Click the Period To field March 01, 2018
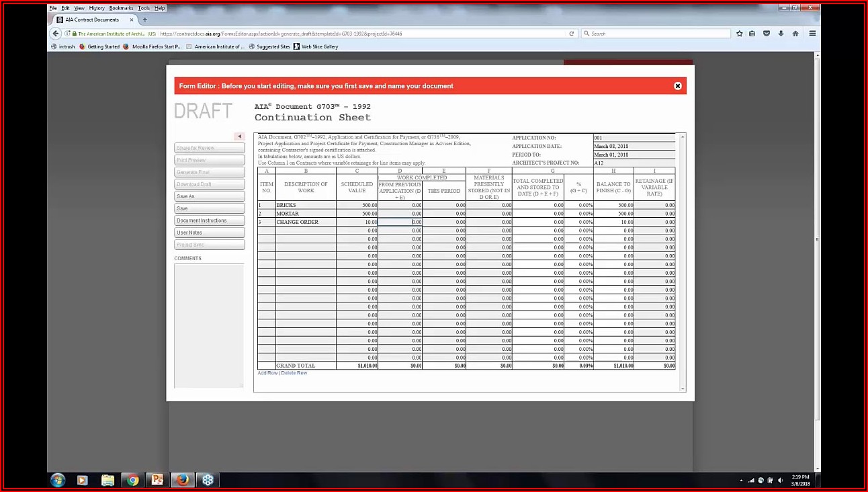The width and height of the screenshot is (868, 492). (x=634, y=155)
